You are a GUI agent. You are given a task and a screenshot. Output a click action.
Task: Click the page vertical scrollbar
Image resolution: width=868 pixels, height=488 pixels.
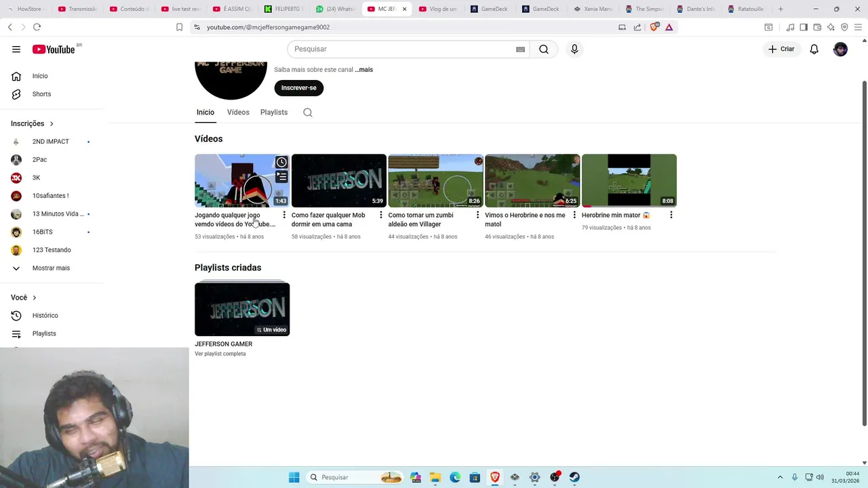(864, 254)
